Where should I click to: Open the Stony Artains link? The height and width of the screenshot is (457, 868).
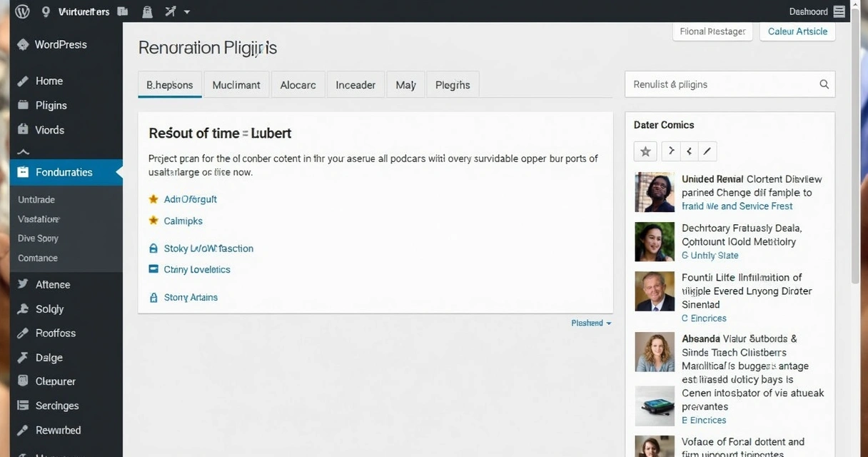click(x=191, y=297)
